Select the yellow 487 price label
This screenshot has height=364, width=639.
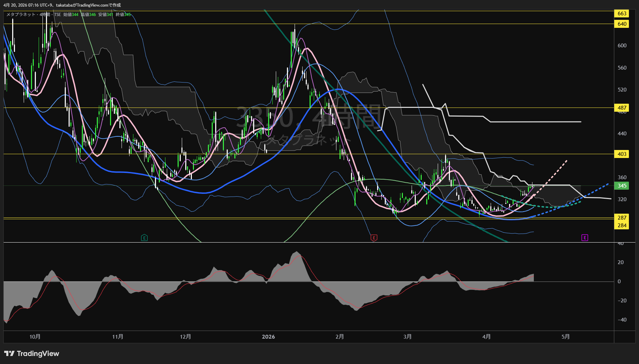tap(622, 108)
